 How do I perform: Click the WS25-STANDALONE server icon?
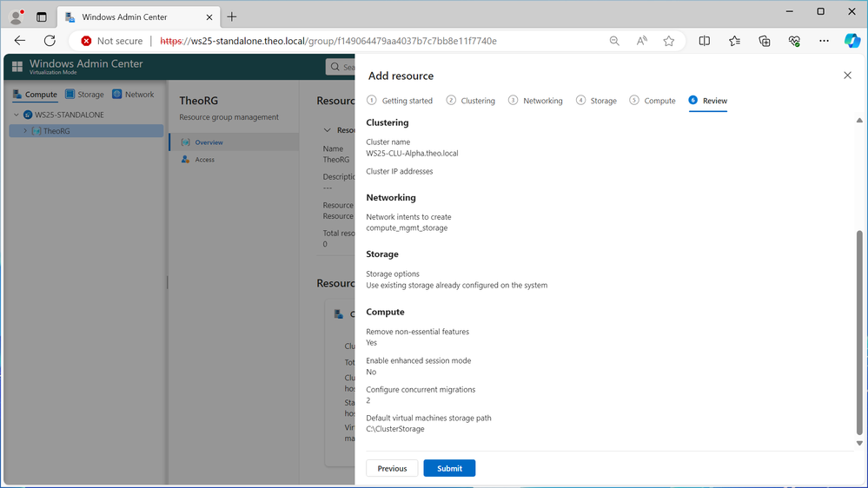(28, 115)
